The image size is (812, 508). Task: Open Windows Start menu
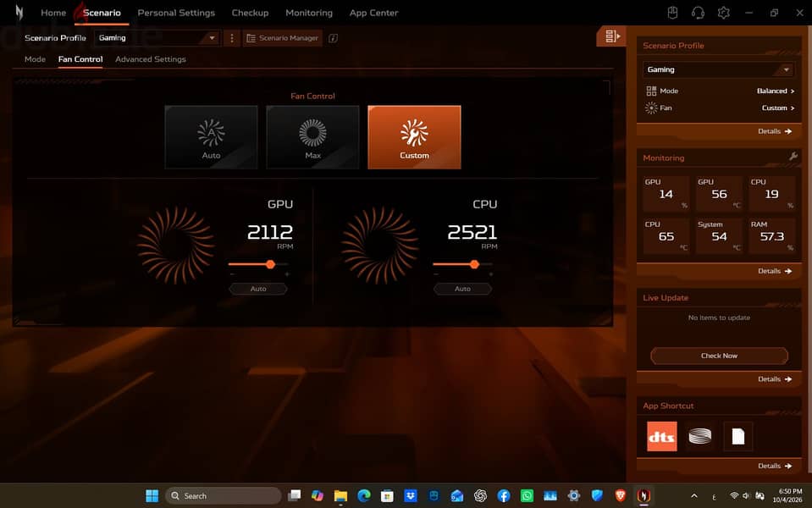point(152,495)
